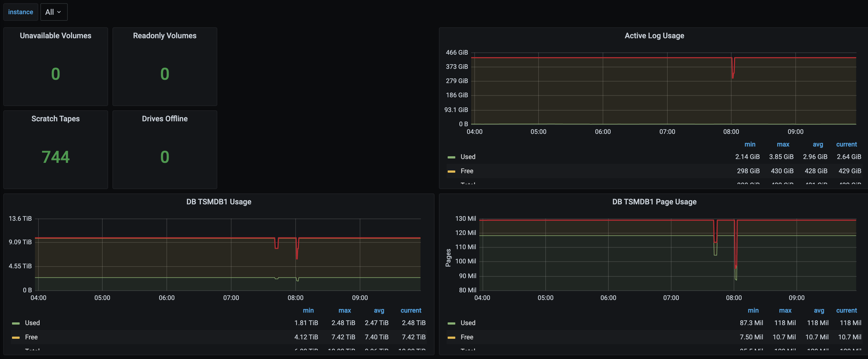Viewport: 868px width, 359px height.
Task: Toggle Used series in DB TSMDB1 Usage legend
Action: tap(32, 323)
